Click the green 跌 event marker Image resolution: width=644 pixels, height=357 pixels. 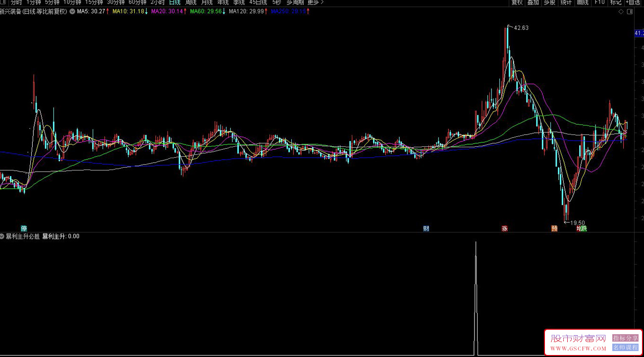click(x=584, y=229)
